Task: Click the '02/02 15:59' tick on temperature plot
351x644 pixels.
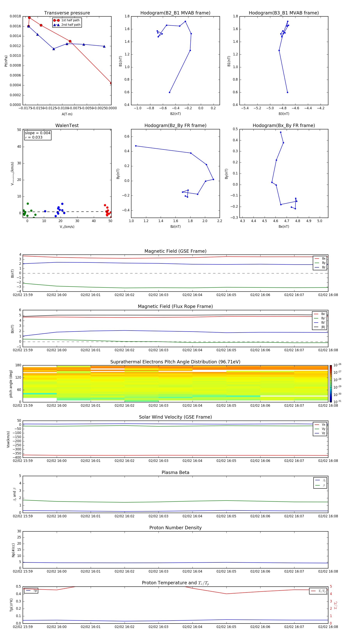Action: pos(23,627)
